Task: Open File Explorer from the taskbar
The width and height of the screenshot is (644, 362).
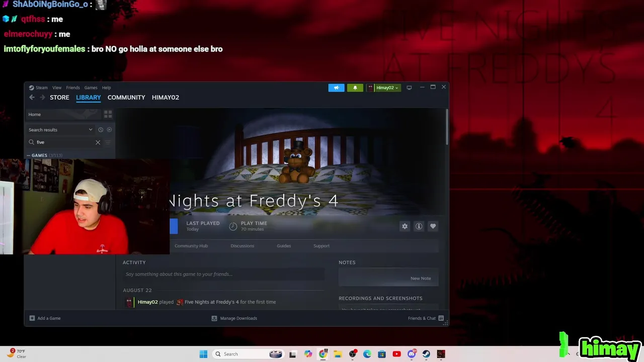Action: 338,354
